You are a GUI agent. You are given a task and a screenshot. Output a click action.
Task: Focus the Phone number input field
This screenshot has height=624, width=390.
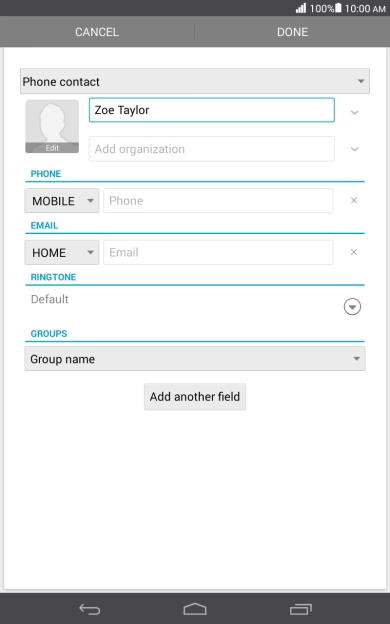tap(218, 201)
